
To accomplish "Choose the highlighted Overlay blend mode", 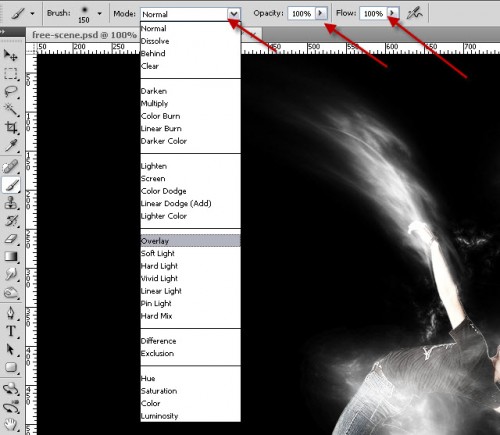I will (190, 241).
